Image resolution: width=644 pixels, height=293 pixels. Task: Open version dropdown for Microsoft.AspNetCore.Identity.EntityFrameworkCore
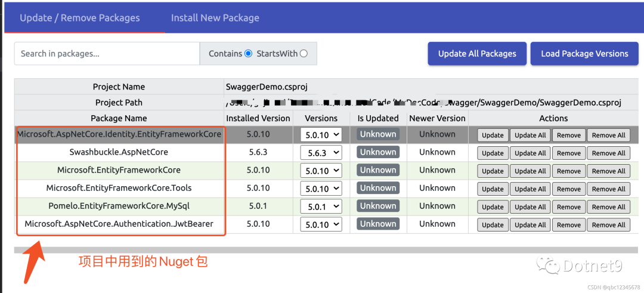(321, 135)
